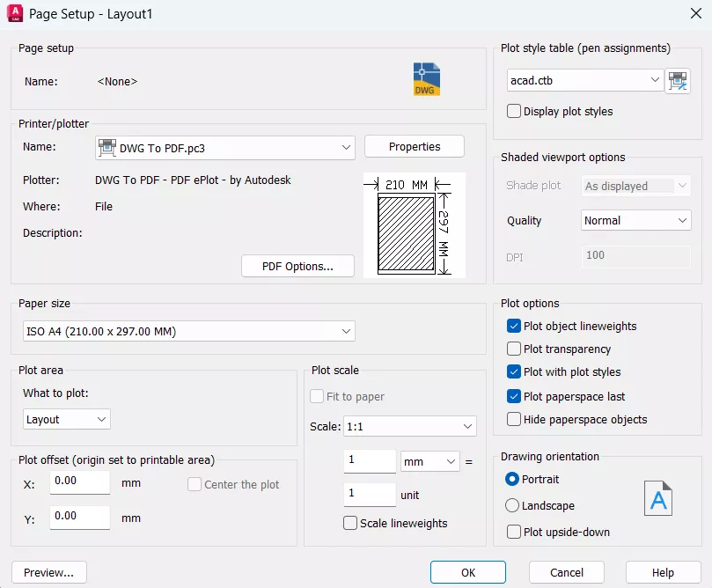Click the Properties button
The width and height of the screenshot is (712, 588).
pos(414,147)
